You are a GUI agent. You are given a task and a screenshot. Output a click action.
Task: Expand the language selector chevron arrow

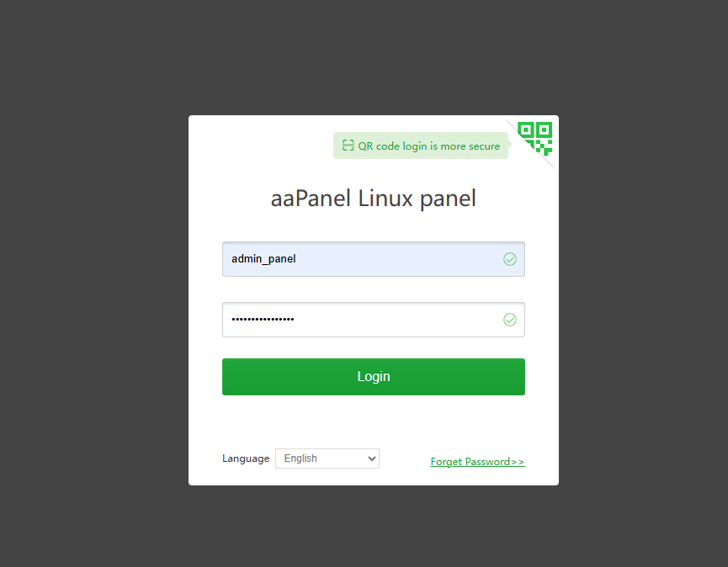click(x=371, y=458)
